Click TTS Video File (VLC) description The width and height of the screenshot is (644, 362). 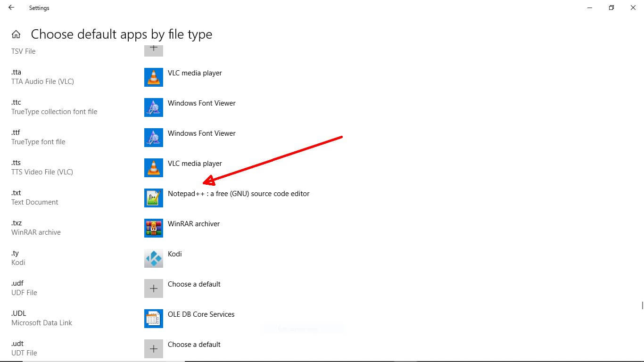click(42, 172)
